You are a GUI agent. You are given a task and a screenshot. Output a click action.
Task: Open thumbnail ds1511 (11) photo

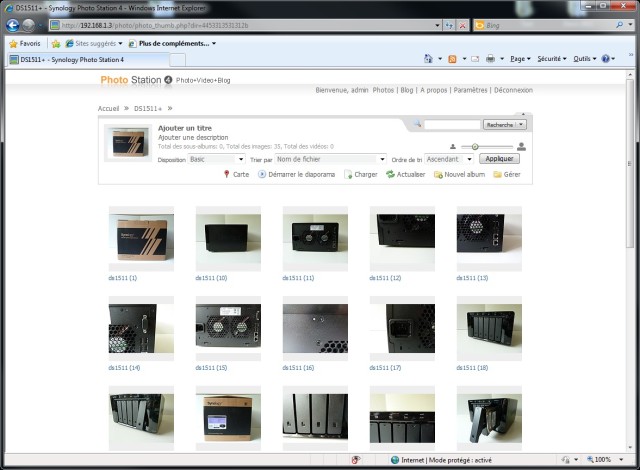pyautogui.click(x=315, y=238)
